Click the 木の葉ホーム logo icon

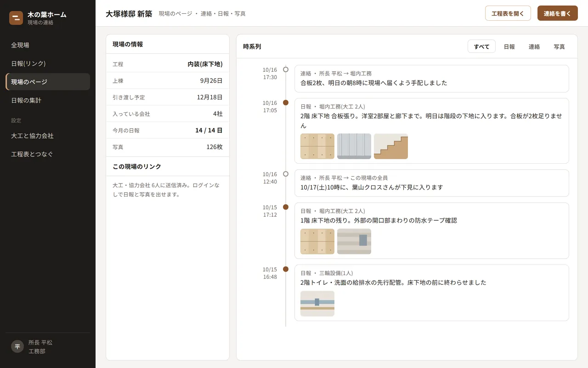16,18
